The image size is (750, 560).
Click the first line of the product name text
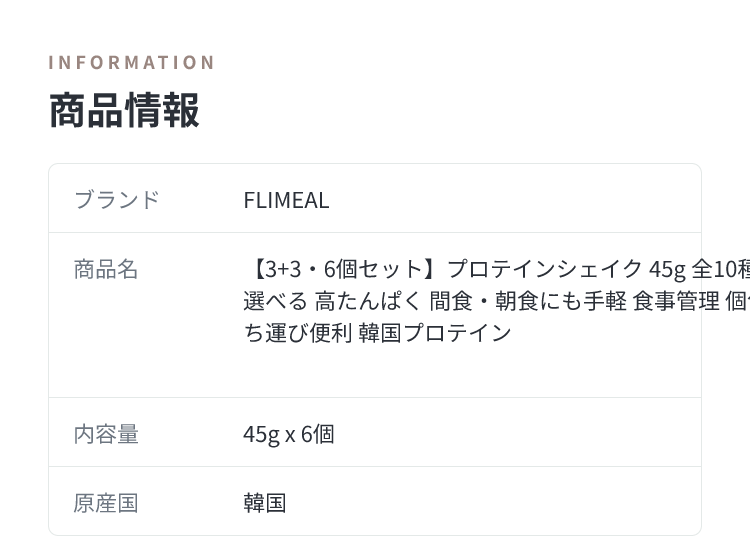496,269
